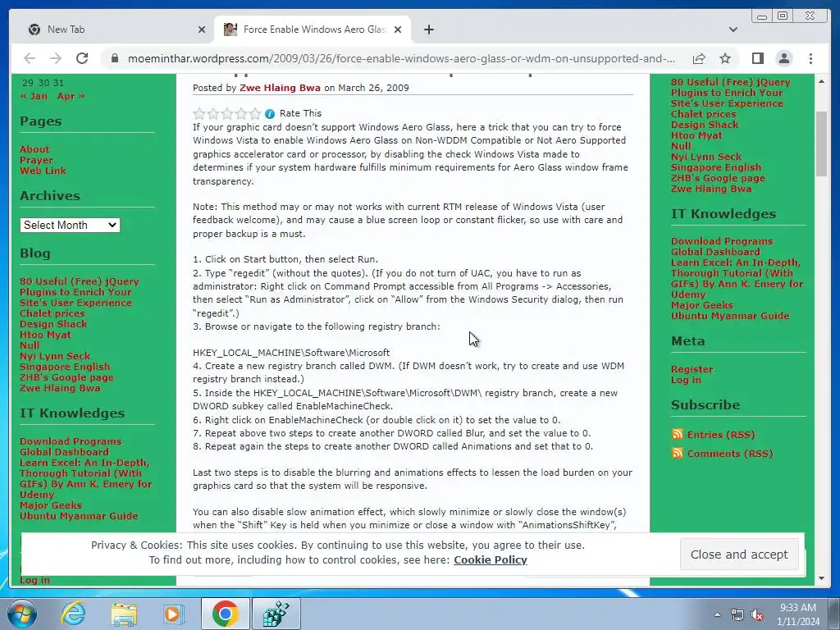The height and width of the screenshot is (630, 840).
Task: Click the vertical scrollbar thumb
Action: 821,143
